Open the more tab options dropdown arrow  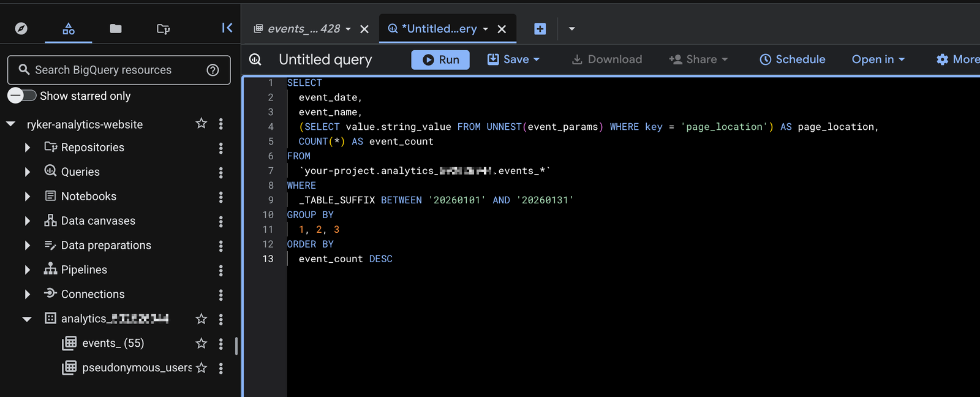pyautogui.click(x=572, y=29)
